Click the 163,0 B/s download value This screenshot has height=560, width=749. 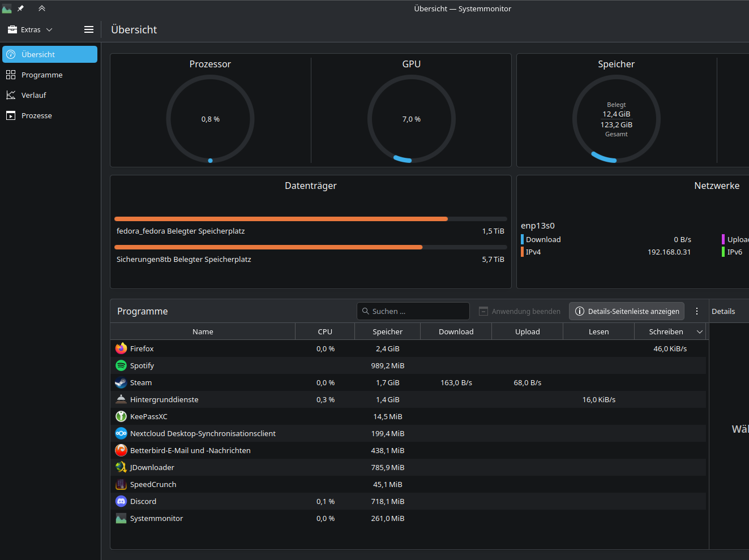(456, 382)
